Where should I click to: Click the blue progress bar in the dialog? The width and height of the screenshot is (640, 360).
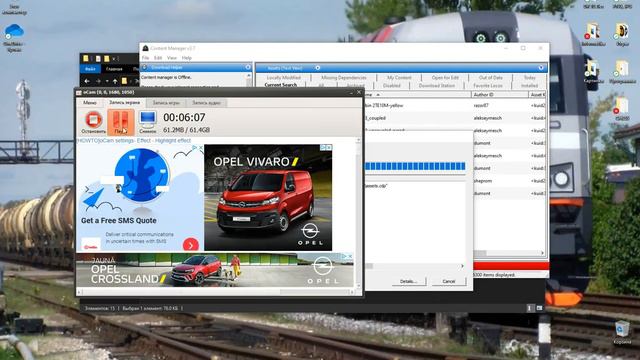[x=415, y=166]
